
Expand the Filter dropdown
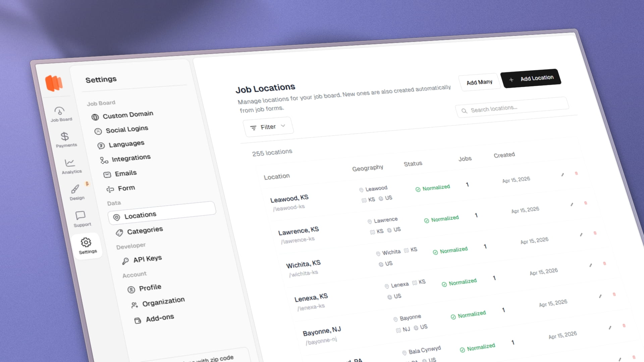[x=268, y=127]
